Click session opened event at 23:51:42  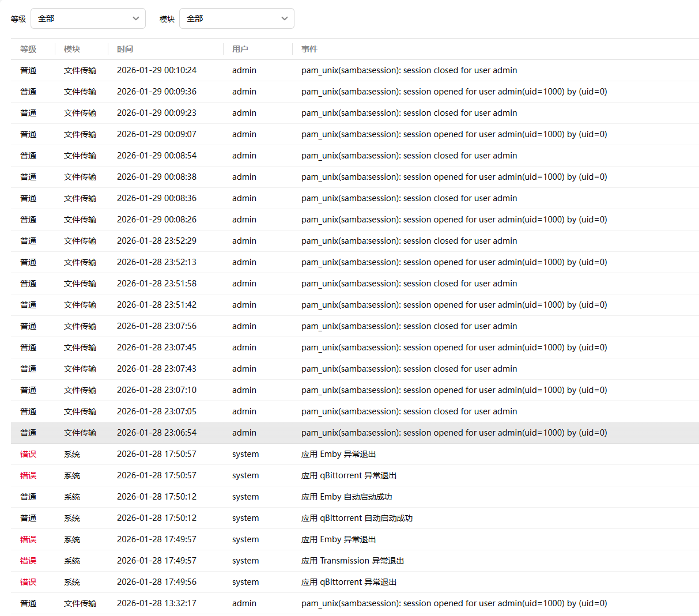[454, 305]
